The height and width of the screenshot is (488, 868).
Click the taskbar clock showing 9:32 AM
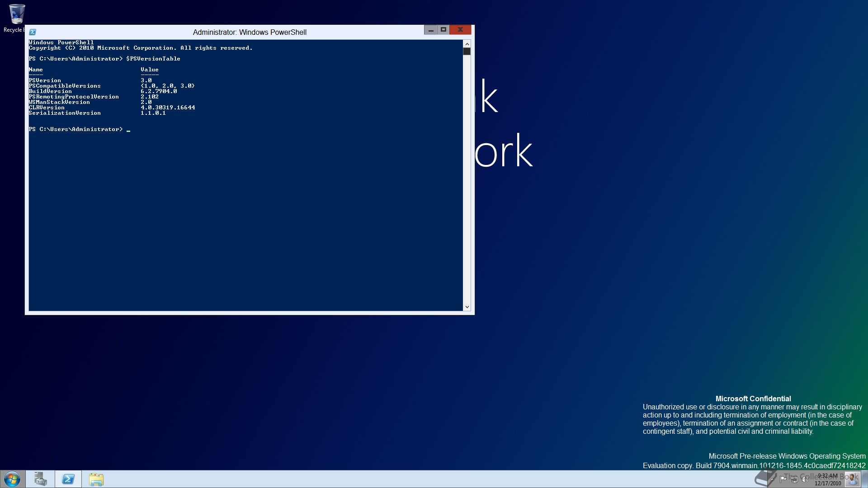828,479
